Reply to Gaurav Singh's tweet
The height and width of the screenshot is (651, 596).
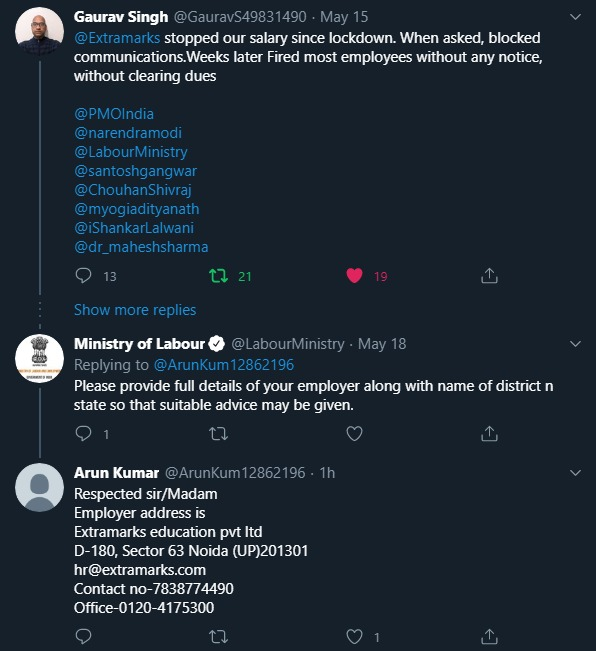[83, 276]
